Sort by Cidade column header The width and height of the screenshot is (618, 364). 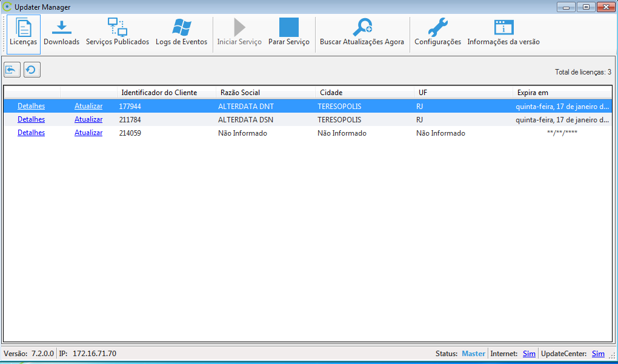coord(365,93)
